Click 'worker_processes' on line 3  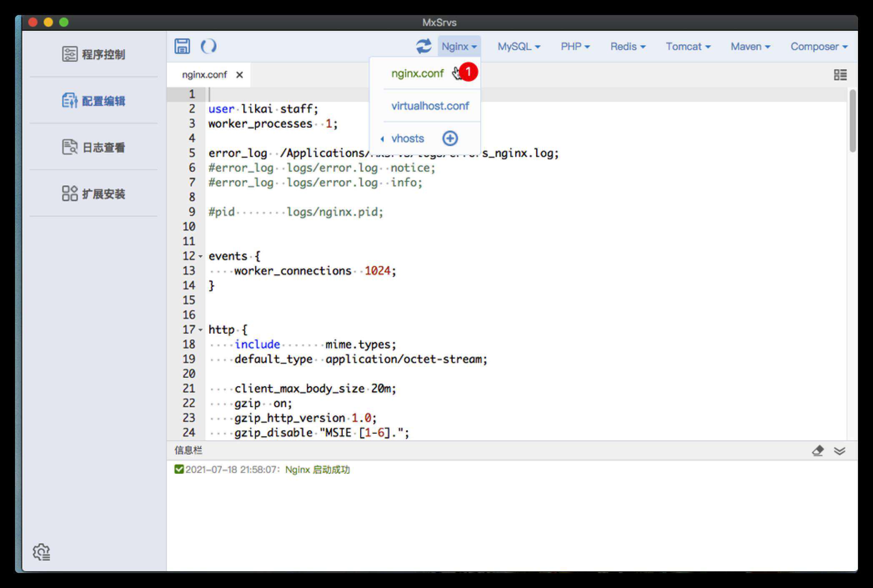[x=260, y=124]
